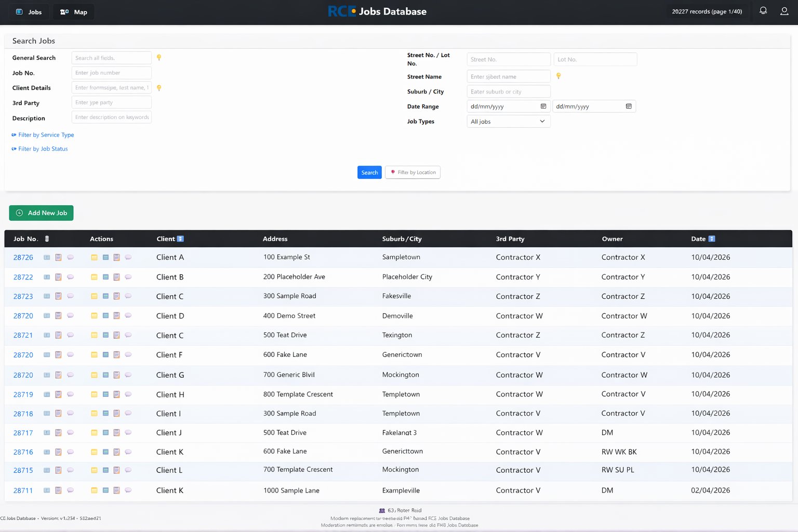This screenshot has width=798, height=532.
Task: Switch to the Map tab
Action: click(x=73, y=11)
